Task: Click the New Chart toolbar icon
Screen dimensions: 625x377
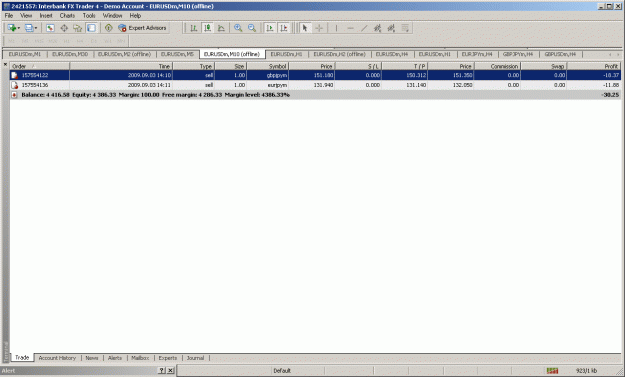Action: [x=12, y=28]
